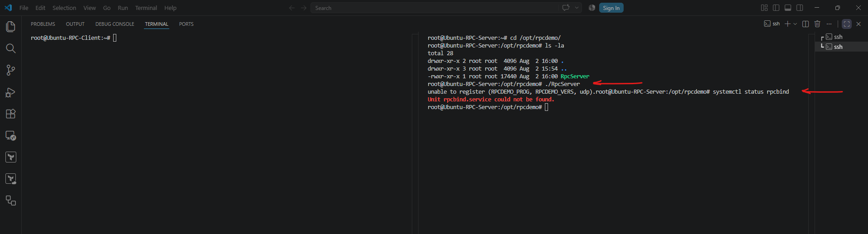Open the Run and Debug view
868x234 pixels.
[x=10, y=92]
